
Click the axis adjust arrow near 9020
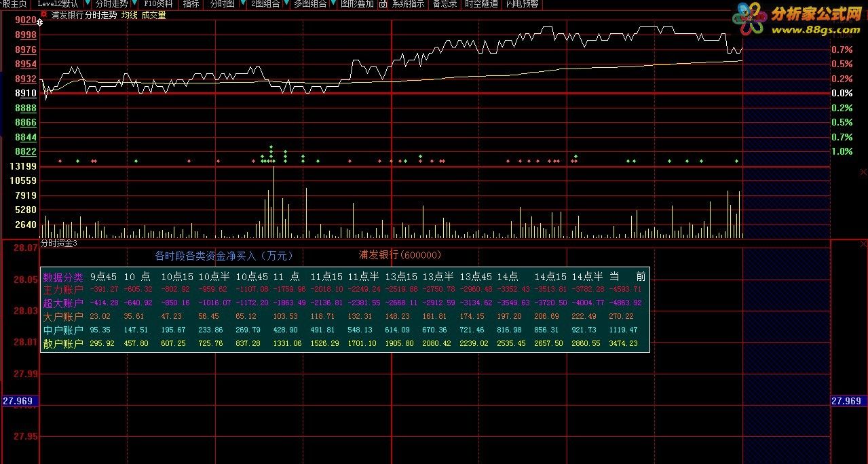point(41,21)
